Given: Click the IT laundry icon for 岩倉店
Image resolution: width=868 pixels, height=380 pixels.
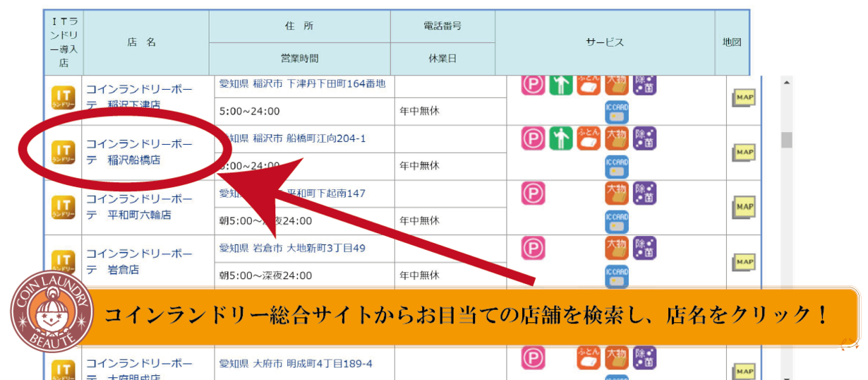Looking at the screenshot, I should 63,261.
